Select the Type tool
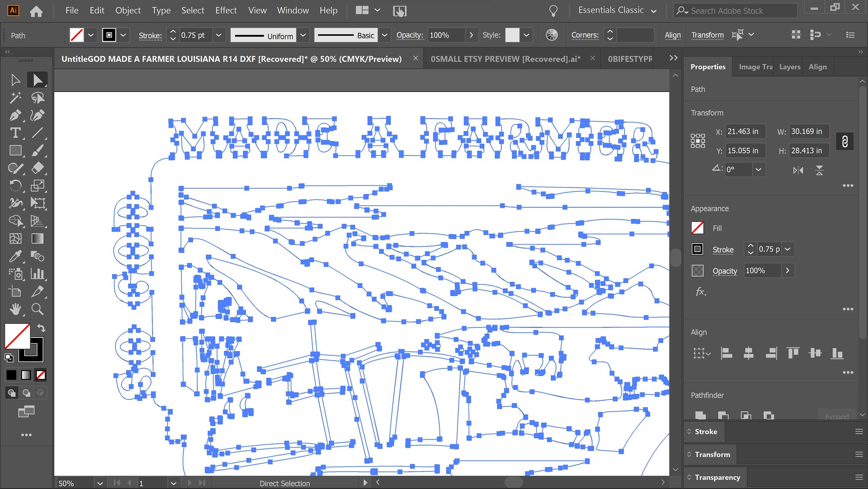Screen dimensions: 868x489 [x=15, y=133]
